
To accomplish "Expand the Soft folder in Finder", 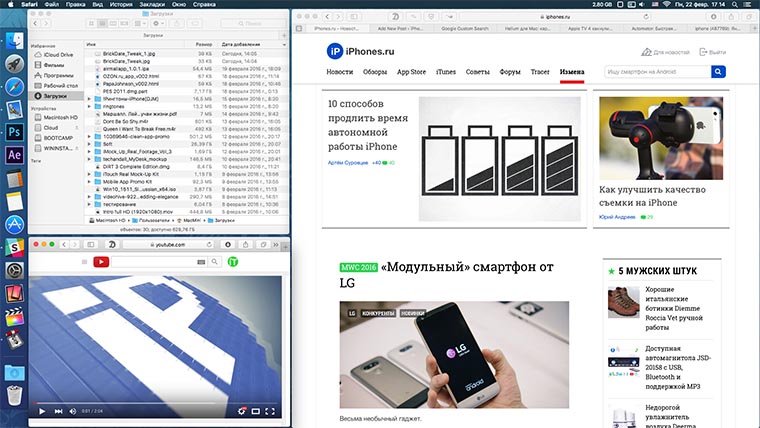I will tap(89, 144).
